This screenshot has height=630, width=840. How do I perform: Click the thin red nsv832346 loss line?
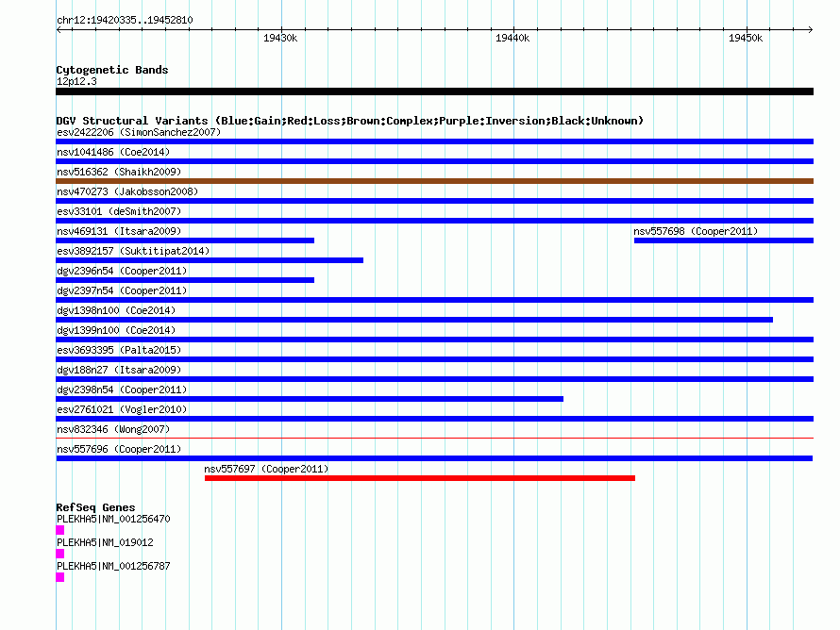434,438
